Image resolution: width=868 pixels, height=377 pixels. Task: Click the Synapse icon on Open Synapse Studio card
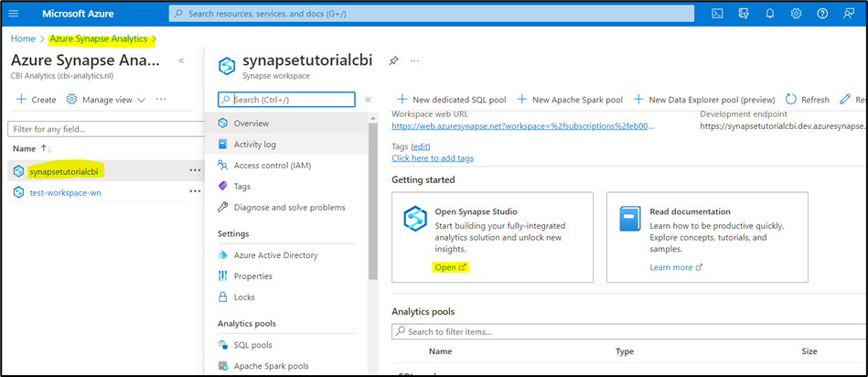pyautogui.click(x=415, y=218)
